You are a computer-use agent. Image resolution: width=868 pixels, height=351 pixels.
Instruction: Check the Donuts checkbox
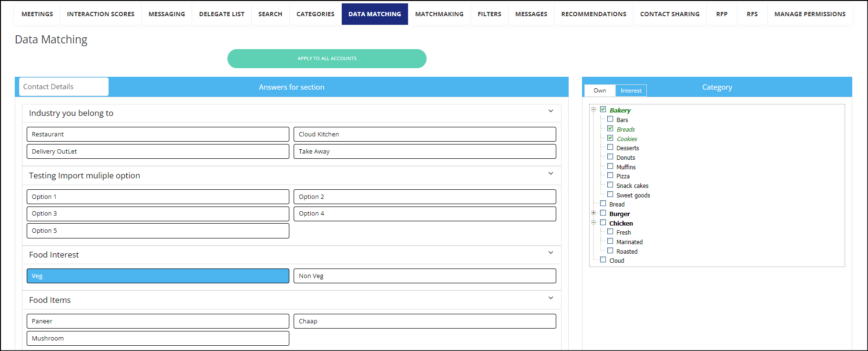pyautogui.click(x=610, y=157)
